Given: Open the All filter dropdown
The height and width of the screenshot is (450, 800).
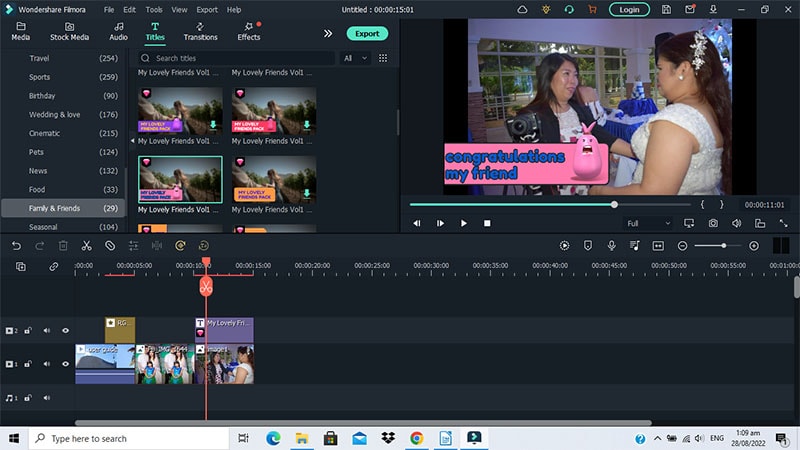Looking at the screenshot, I should tap(355, 58).
